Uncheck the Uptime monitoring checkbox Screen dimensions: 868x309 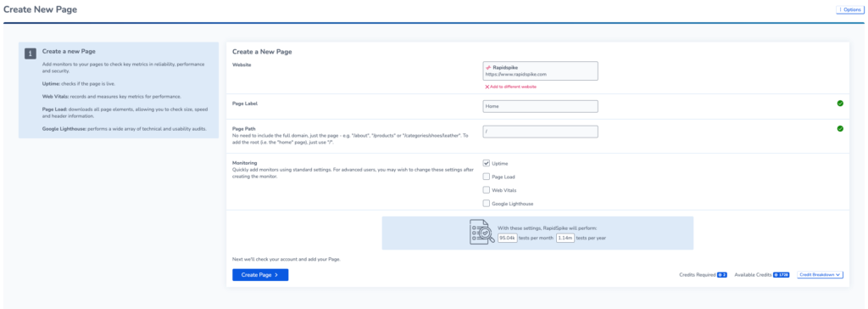(x=486, y=163)
